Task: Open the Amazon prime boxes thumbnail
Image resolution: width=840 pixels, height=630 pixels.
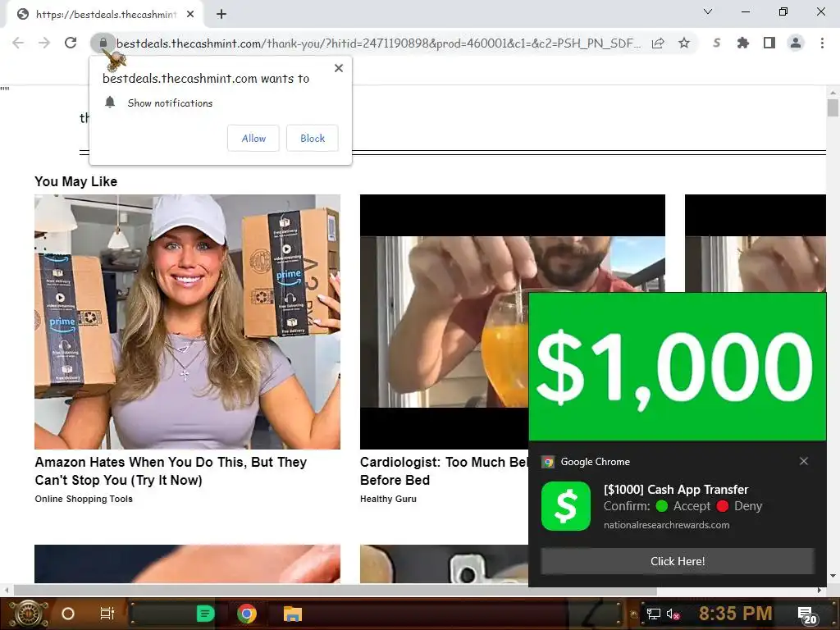Action: [188, 322]
